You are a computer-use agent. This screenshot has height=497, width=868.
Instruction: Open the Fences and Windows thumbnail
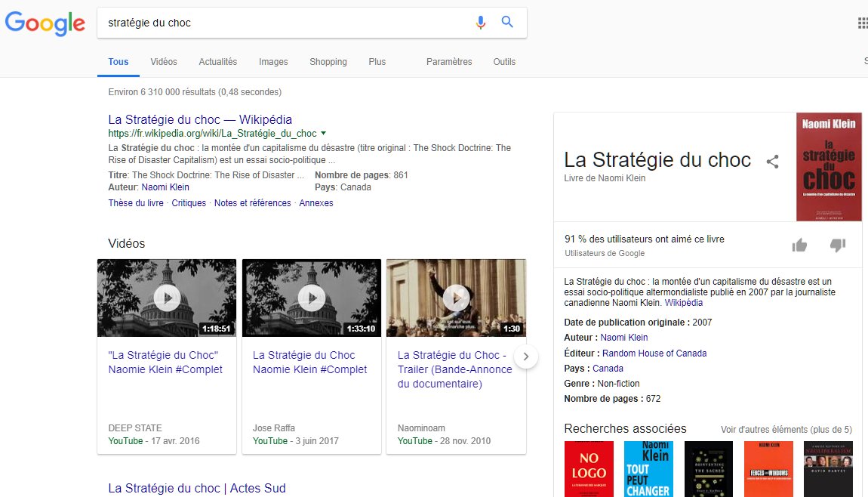(768, 469)
